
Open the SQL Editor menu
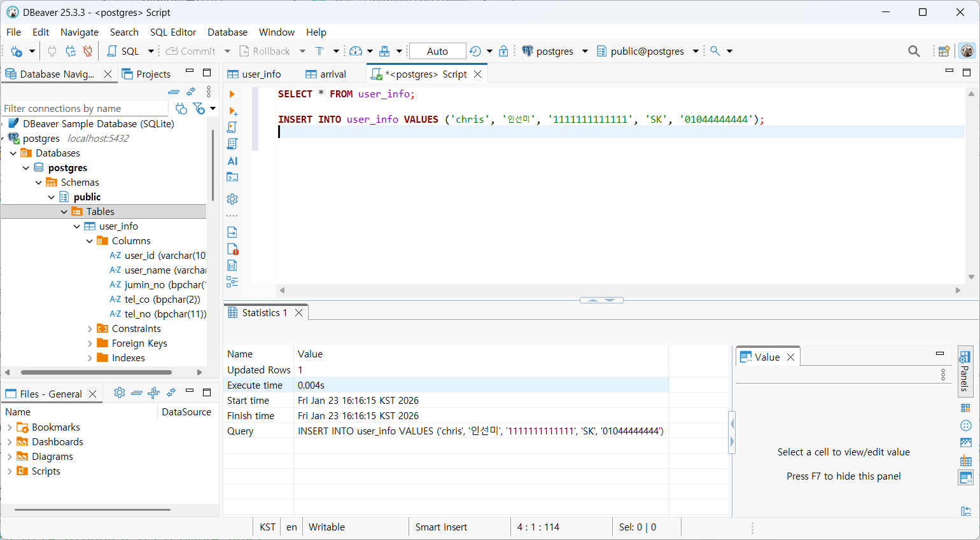[172, 32]
